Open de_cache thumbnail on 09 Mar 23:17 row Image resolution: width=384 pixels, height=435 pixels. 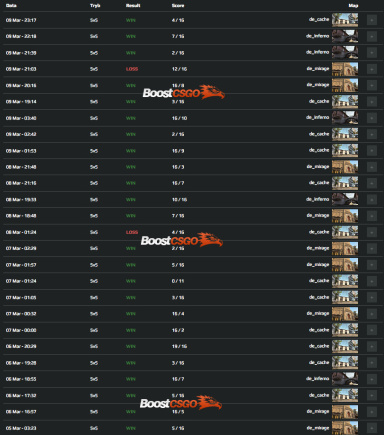pos(345,20)
